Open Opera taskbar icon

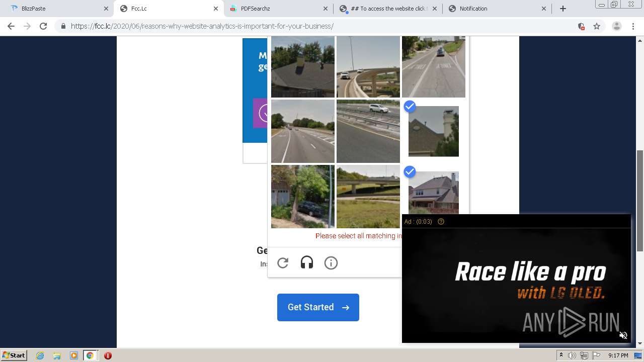pos(108,355)
